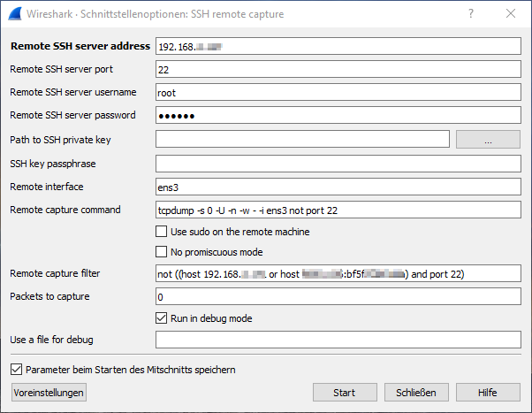
Task: Click the Path to SSH private key field
Action: (x=302, y=139)
